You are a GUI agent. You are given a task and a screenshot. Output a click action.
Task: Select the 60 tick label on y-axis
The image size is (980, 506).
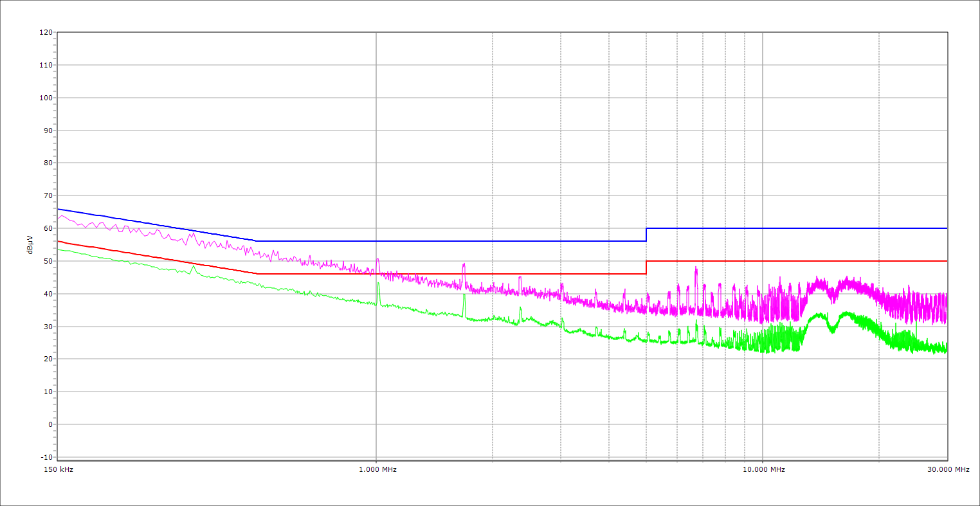click(x=47, y=228)
